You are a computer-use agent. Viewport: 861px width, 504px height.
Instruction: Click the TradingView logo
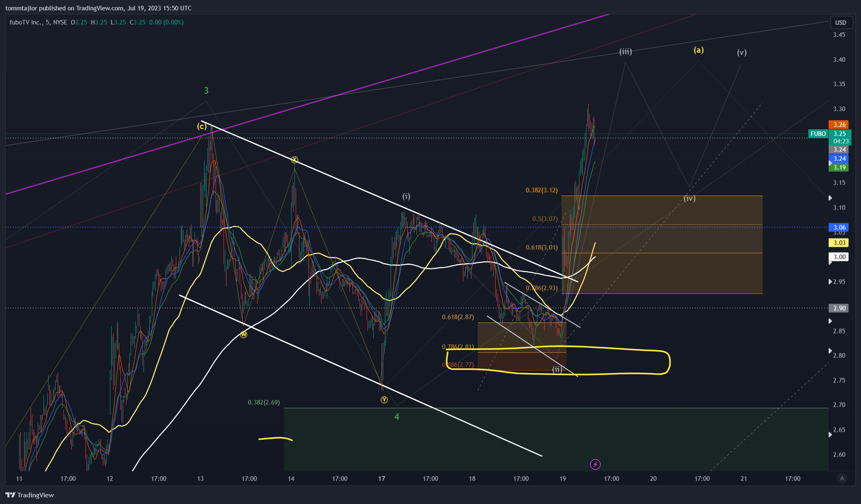tap(30, 495)
